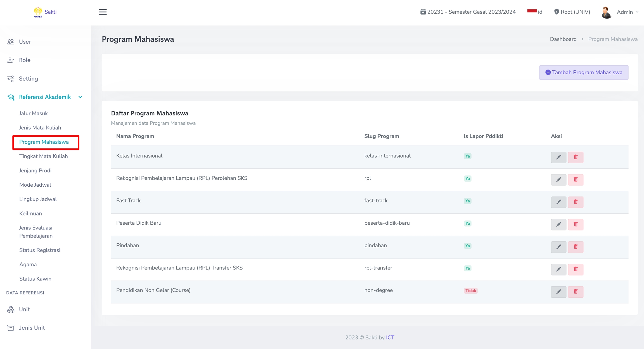The image size is (644, 349).
Task: Open the Admin user dropdown
Action: pos(627,12)
